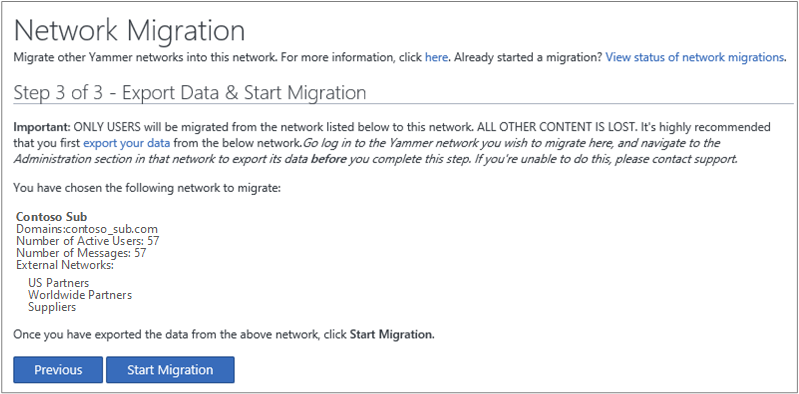
Task: Click the Step 3 of 3 heading
Action: (190, 93)
